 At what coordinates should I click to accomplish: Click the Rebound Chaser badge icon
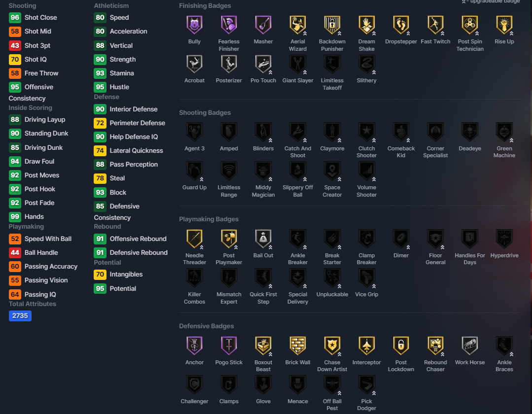(436, 345)
